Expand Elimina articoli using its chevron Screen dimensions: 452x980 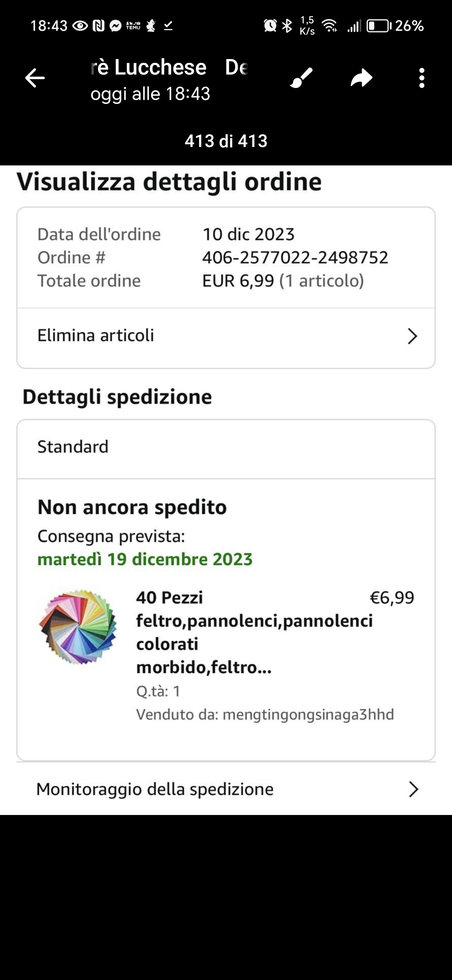(x=412, y=336)
